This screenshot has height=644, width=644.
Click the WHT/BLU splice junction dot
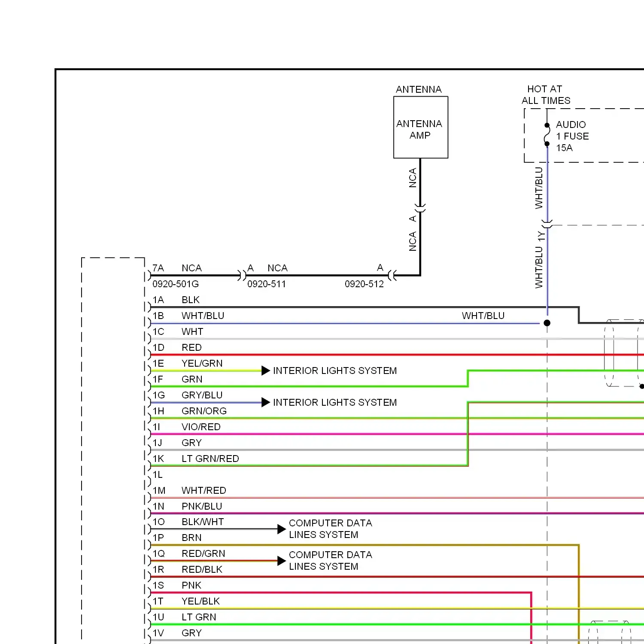[x=547, y=323]
